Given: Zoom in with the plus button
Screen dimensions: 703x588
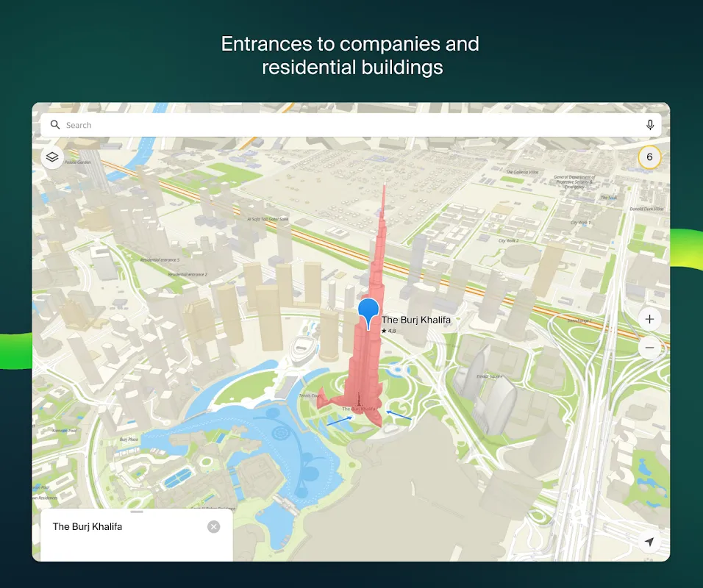Looking at the screenshot, I should pos(649,319).
